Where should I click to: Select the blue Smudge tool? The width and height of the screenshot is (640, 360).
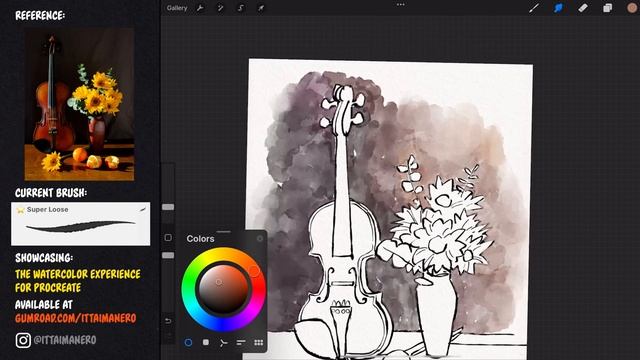558,8
